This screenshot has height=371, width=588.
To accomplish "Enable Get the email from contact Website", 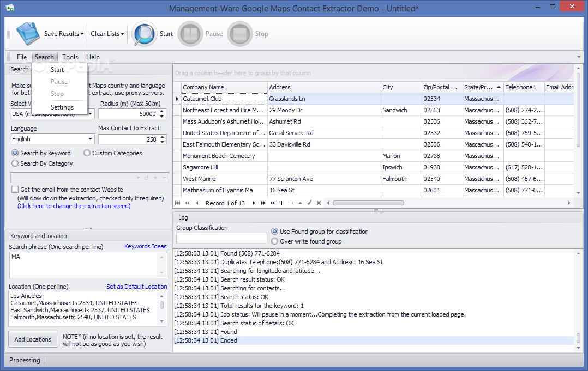I will point(15,190).
